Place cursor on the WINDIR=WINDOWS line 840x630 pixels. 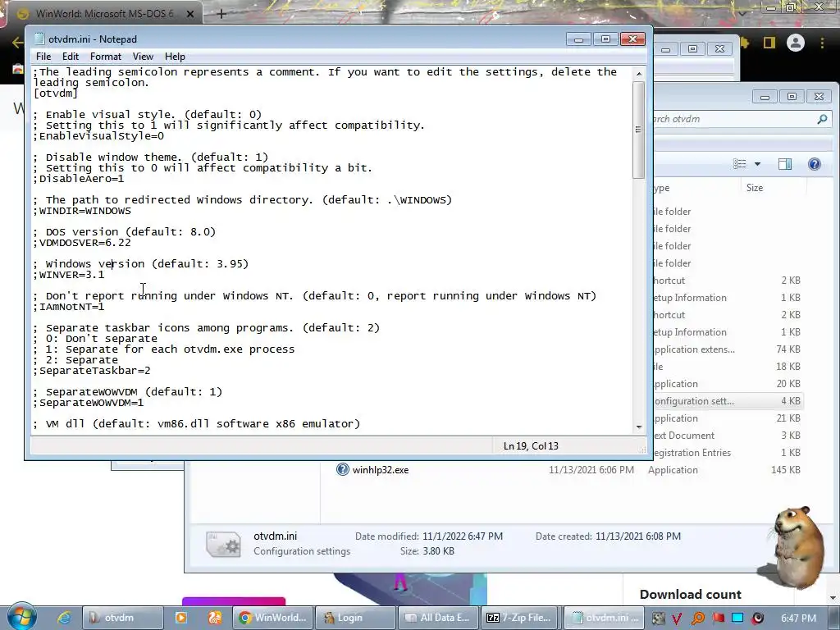pyautogui.click(x=82, y=211)
